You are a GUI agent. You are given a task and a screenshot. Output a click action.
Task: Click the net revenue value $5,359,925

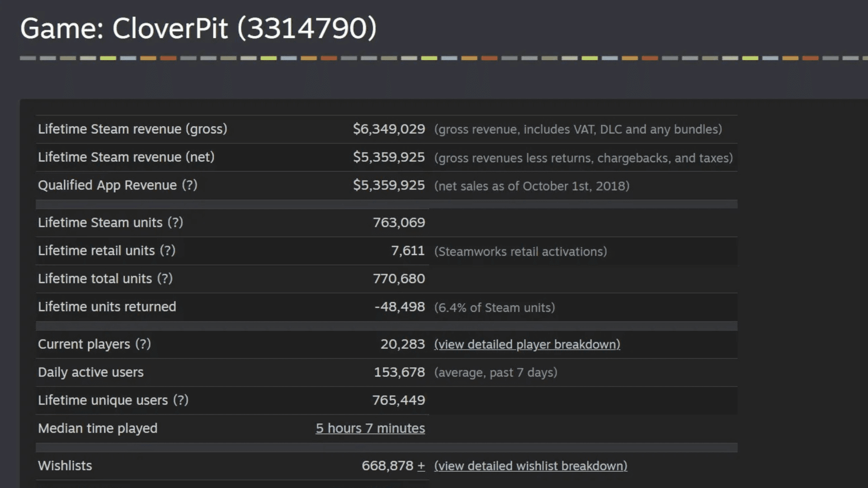tap(389, 157)
